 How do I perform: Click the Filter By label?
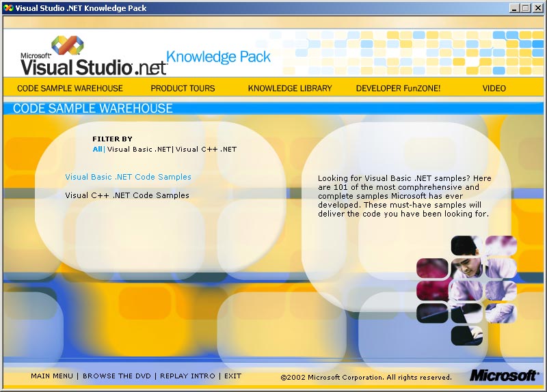[112, 139]
